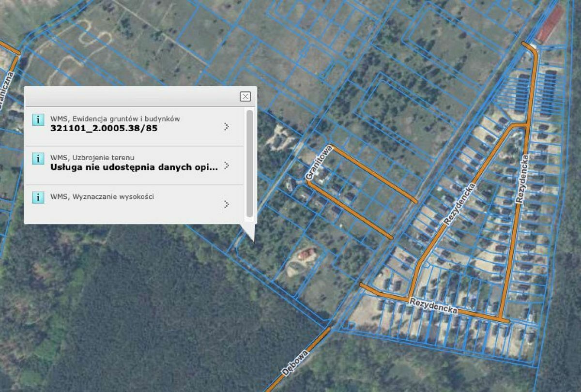
Task: Click info icon beside Uzbrojenie terenu
Action: 38,158
